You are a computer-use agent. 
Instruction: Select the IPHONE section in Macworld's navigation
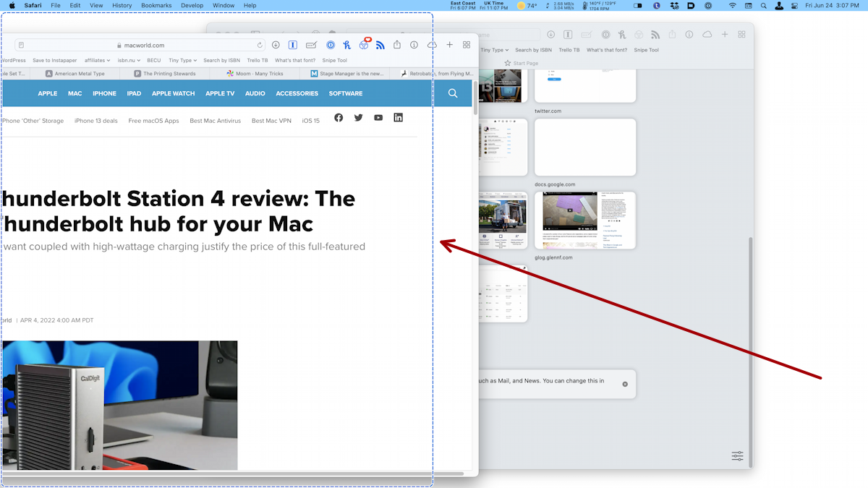point(104,93)
